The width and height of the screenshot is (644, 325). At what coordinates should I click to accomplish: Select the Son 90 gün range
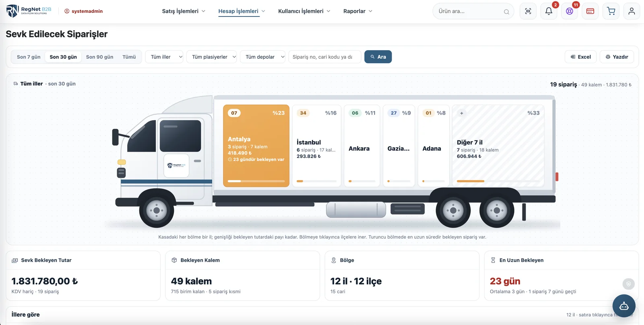(99, 57)
